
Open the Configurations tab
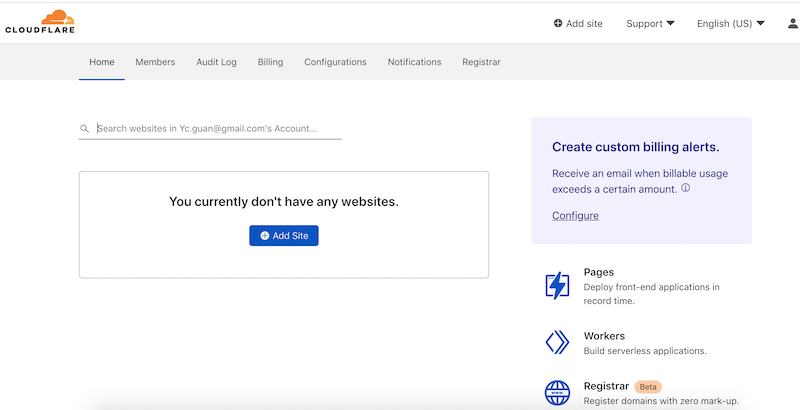[x=335, y=62]
